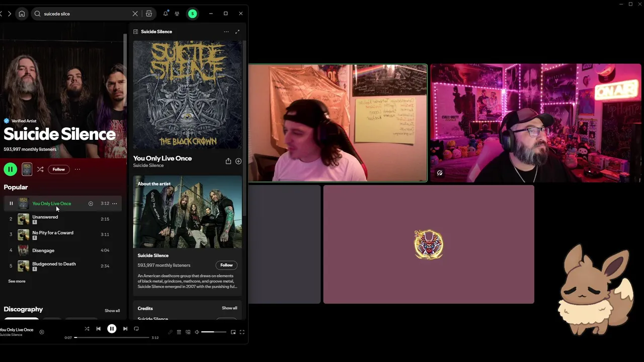Pause playback in the player bar
This screenshot has height=362, width=644.
[112, 329]
